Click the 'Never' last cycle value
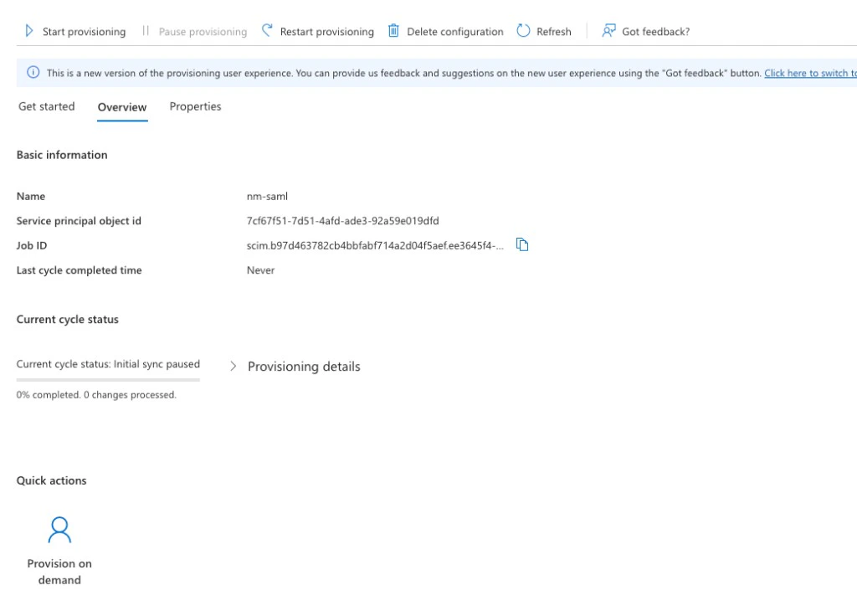The height and width of the screenshot is (616, 857). (x=261, y=270)
